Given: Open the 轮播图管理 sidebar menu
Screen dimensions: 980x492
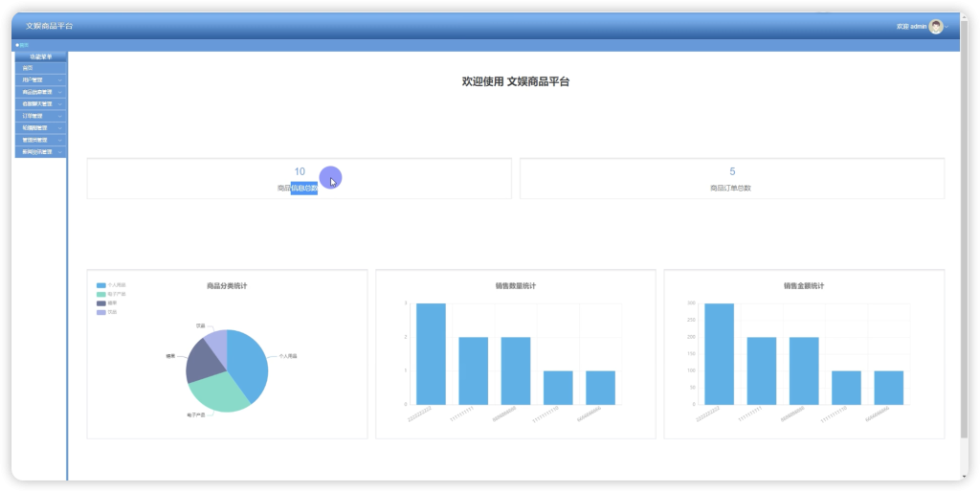Looking at the screenshot, I should click(x=40, y=127).
